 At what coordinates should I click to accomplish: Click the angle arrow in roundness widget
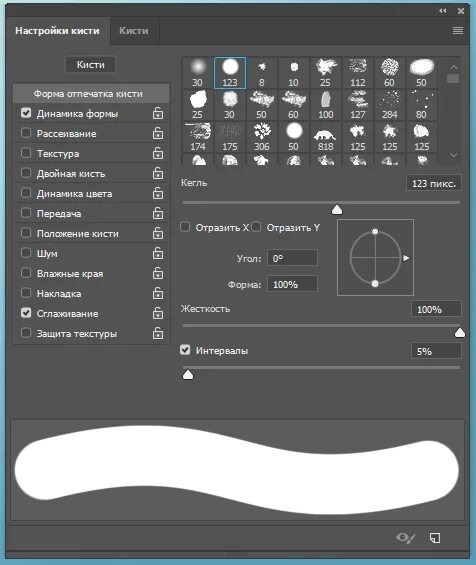click(x=406, y=258)
